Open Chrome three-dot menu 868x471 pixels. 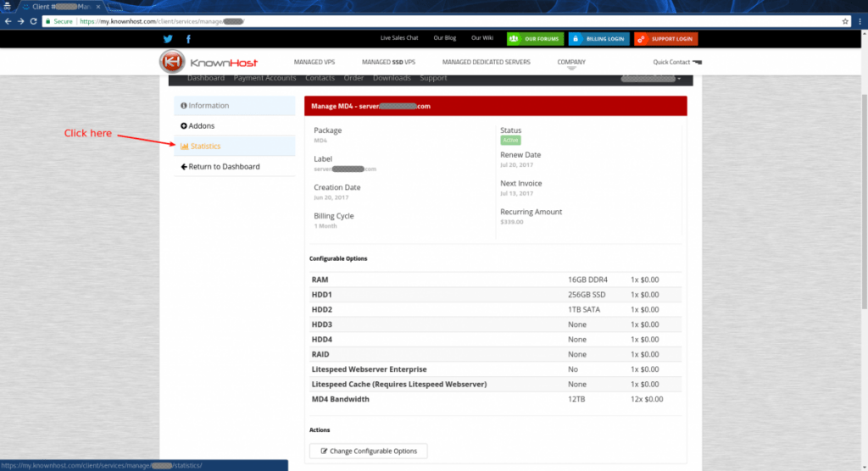(x=860, y=21)
